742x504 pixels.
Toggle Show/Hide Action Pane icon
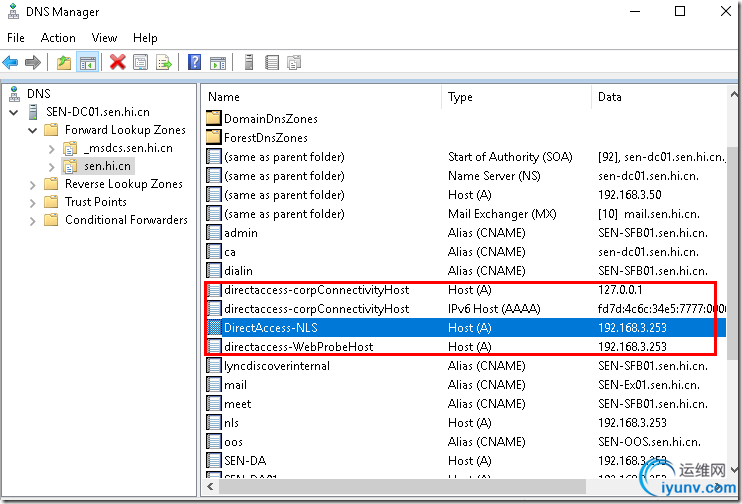pos(218,62)
